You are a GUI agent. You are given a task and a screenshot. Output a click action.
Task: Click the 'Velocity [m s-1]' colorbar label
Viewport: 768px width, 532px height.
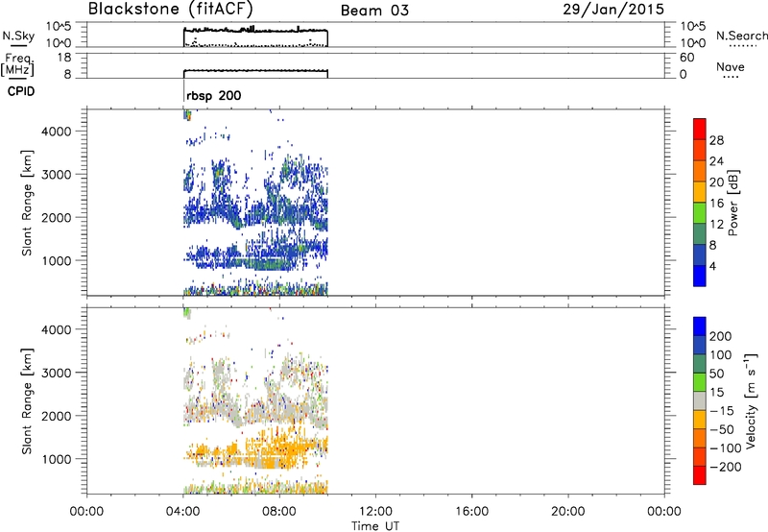752,401
